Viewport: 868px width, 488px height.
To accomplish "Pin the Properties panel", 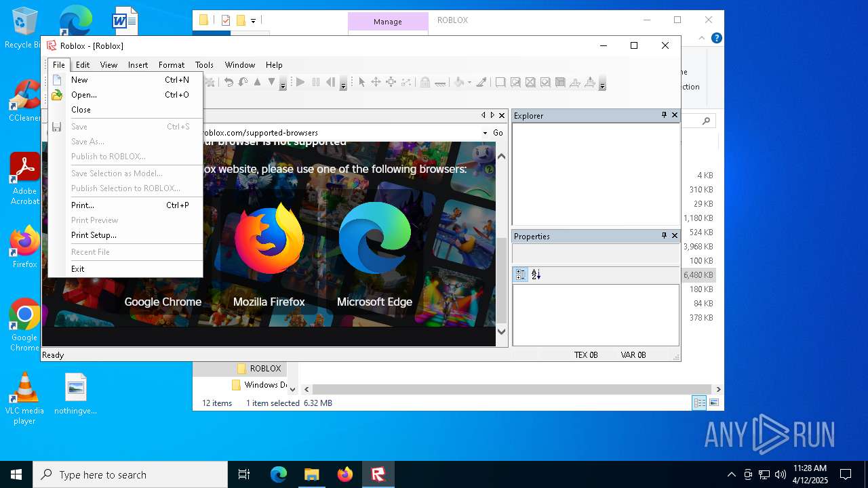I will tap(664, 236).
